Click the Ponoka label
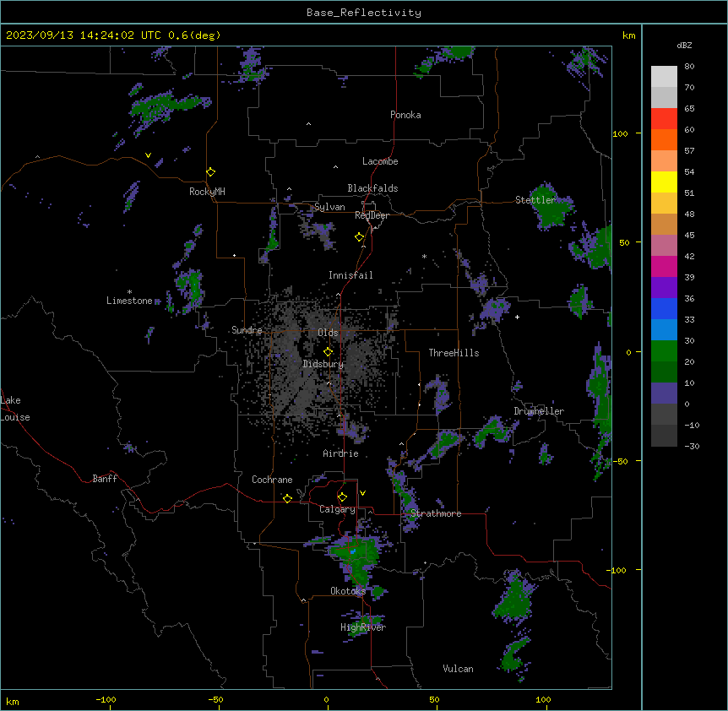Screen dimensions: 728x711 point(405,115)
